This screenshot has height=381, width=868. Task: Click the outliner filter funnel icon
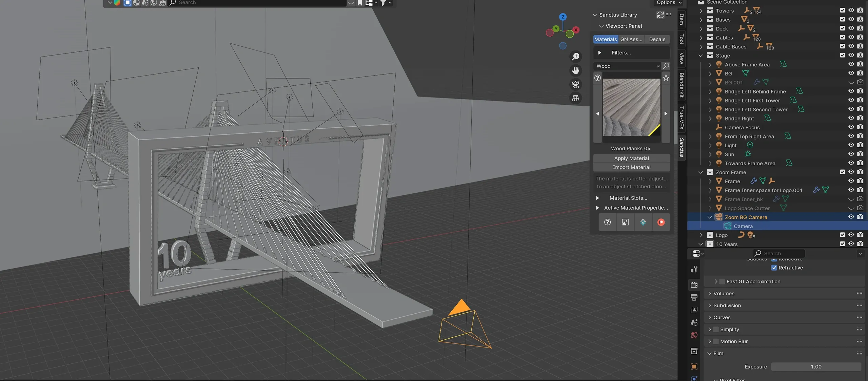383,3
